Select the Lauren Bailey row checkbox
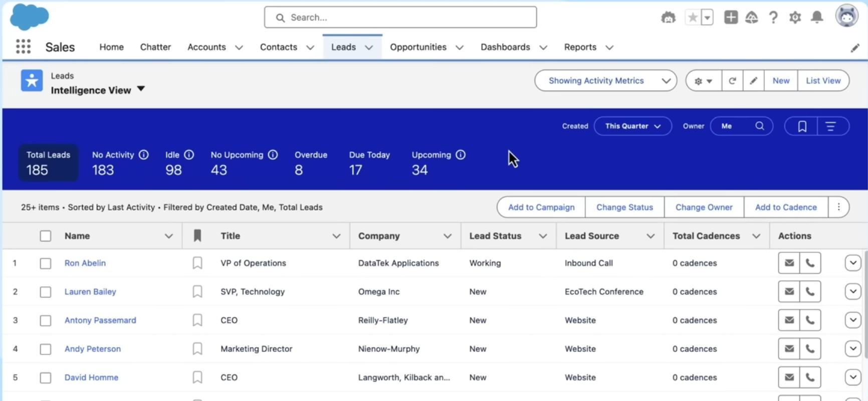This screenshot has height=401, width=868. pos(46,291)
